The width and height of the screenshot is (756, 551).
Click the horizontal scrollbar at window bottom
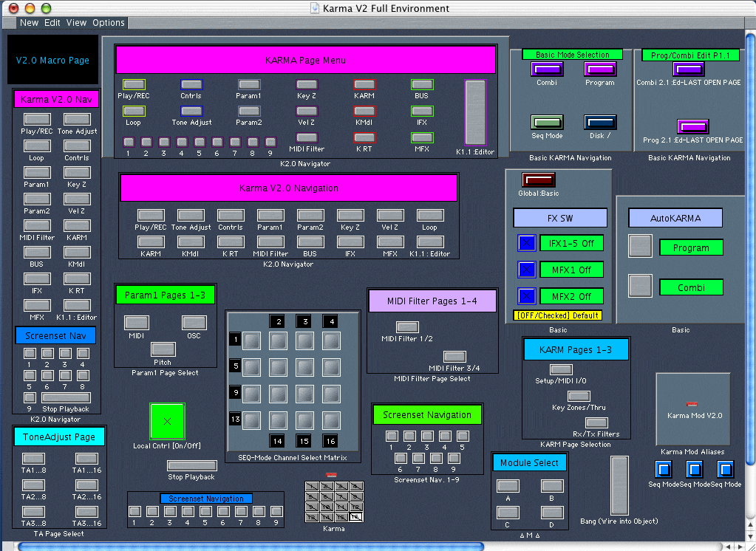(251, 547)
